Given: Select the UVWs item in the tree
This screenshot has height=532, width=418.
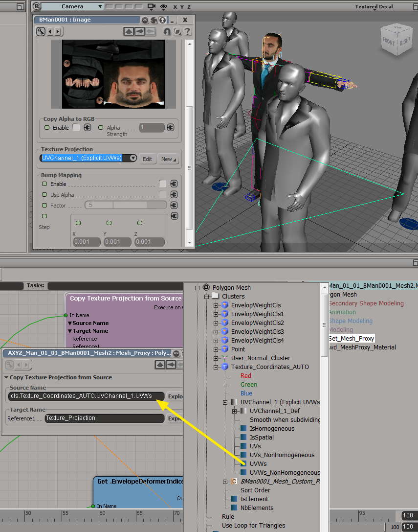Looking at the screenshot, I should pos(258,464).
